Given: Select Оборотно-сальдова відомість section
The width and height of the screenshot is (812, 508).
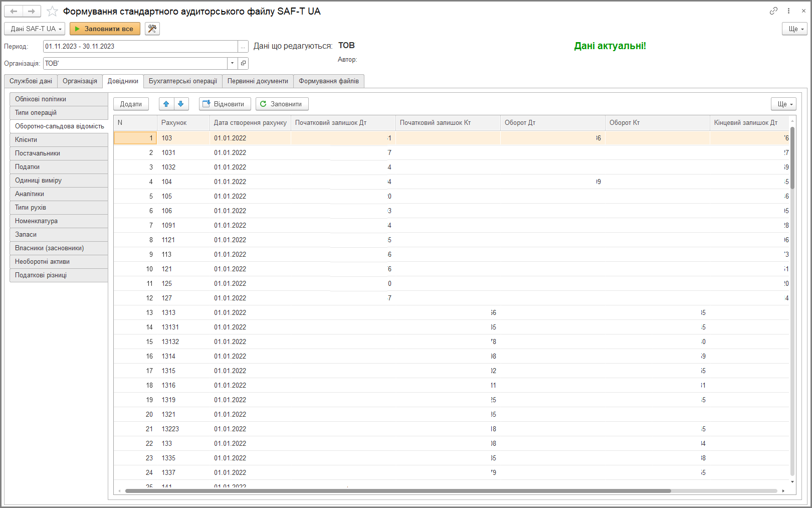Looking at the screenshot, I should pos(59,126).
